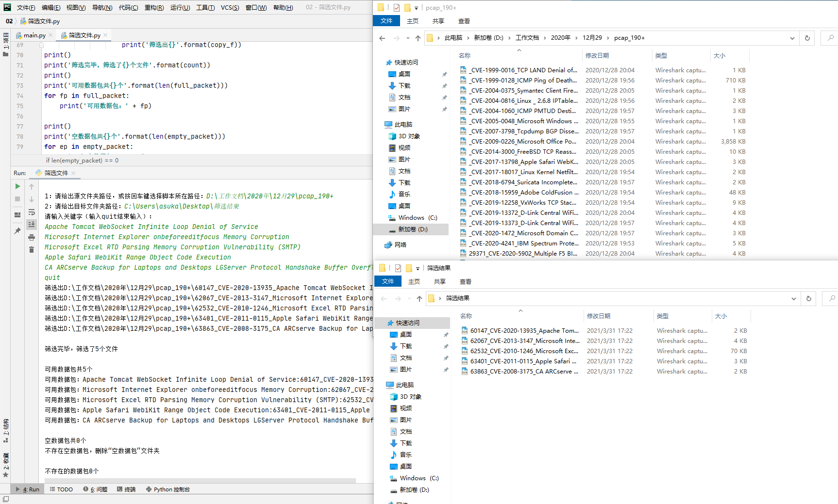Click refresh button in pcap_190+ window

(x=807, y=38)
